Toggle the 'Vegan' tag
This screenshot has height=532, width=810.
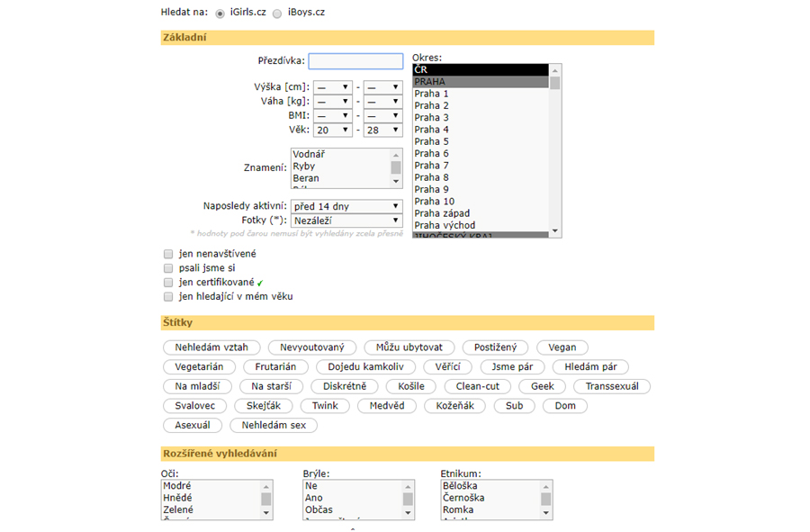click(562, 347)
